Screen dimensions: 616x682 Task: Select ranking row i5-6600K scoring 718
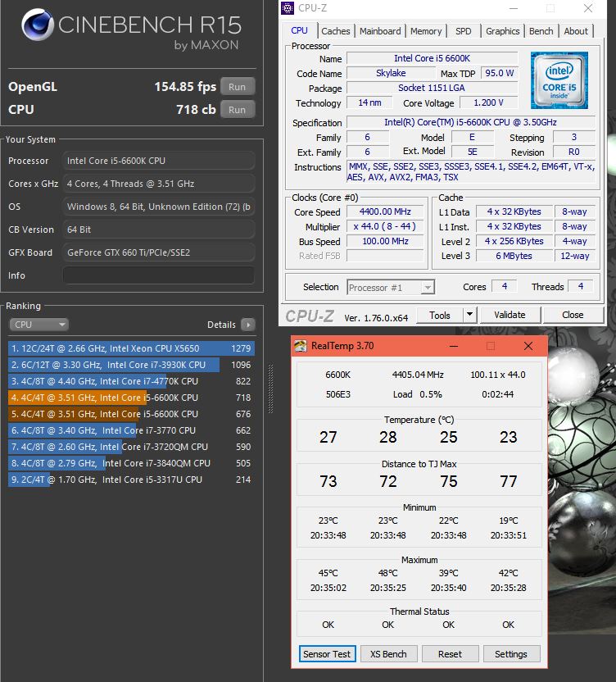(x=131, y=398)
